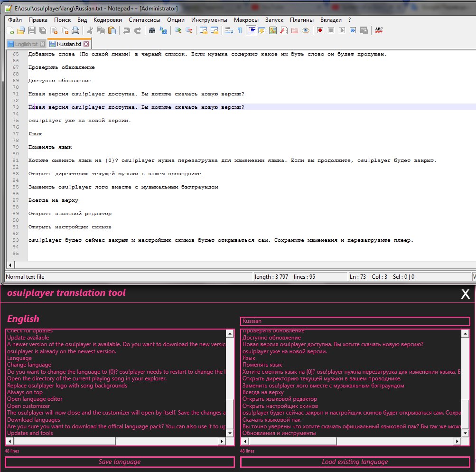The height and width of the screenshot is (472, 476).
Task: Click the Close All documents icon
Action: tap(65, 30)
